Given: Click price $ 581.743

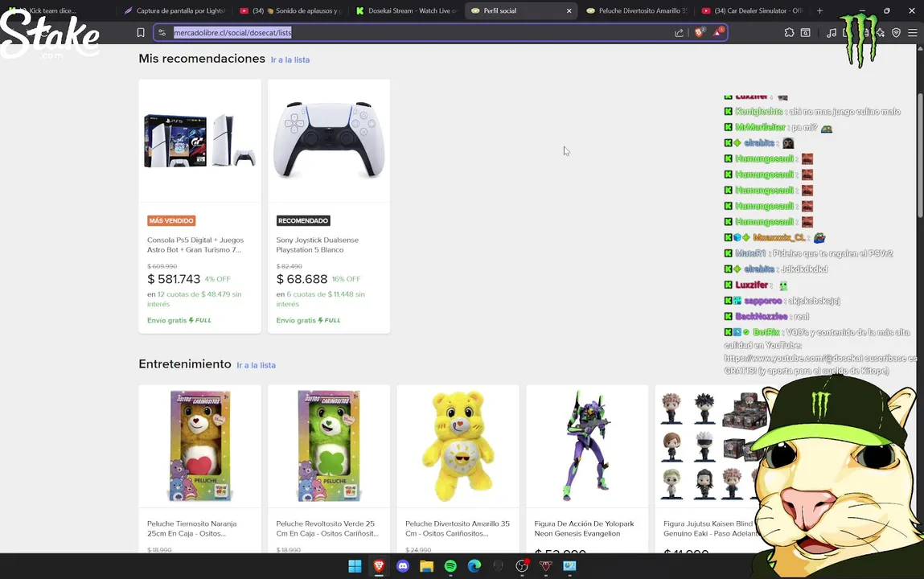Looking at the screenshot, I should pyautogui.click(x=174, y=279).
